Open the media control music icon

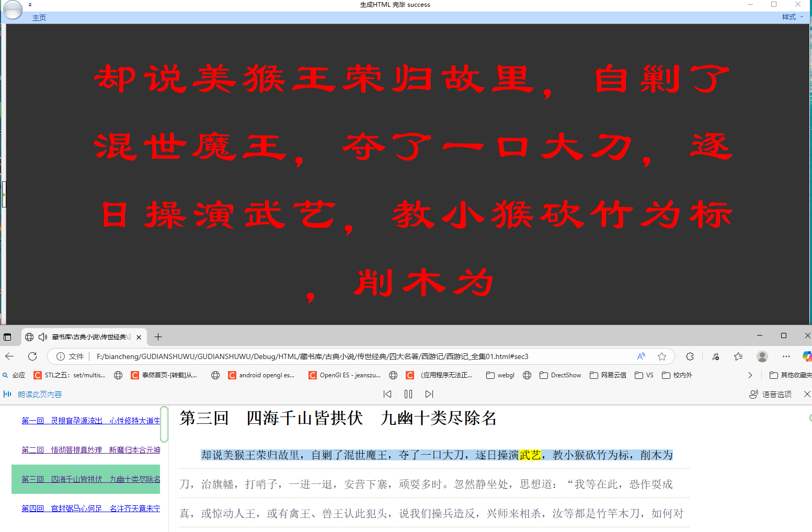tap(715, 356)
